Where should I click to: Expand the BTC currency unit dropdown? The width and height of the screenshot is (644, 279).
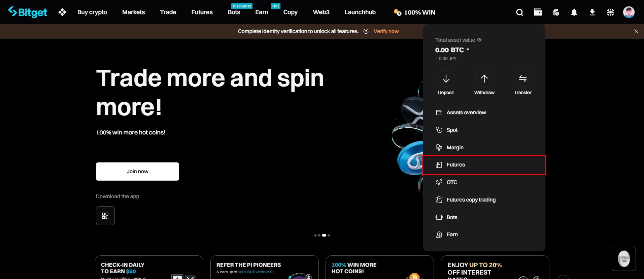[x=468, y=50]
